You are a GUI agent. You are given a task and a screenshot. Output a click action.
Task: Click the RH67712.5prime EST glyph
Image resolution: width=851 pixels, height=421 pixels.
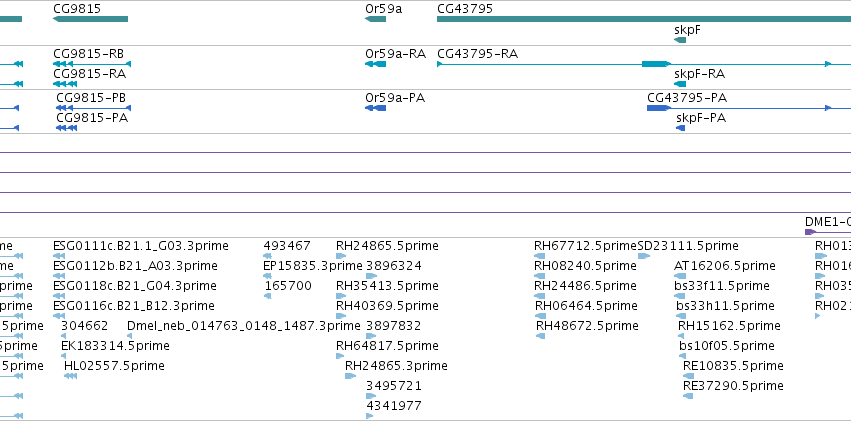539,256
